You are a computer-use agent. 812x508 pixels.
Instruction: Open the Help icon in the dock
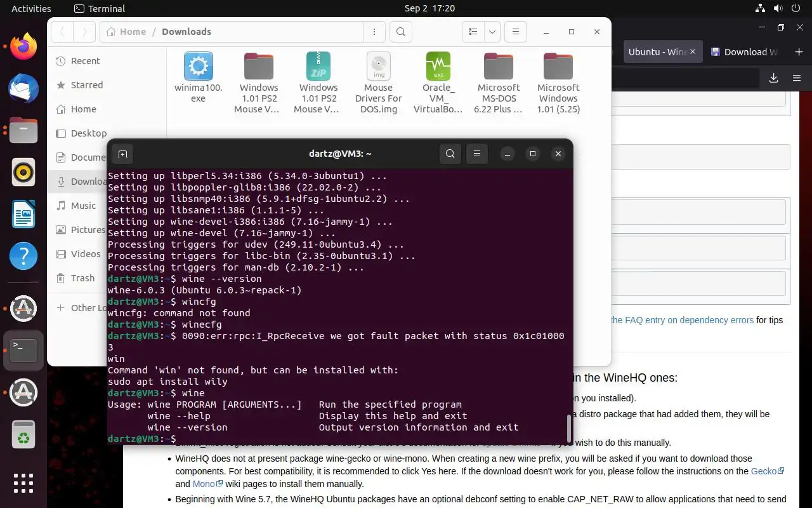coord(23,256)
